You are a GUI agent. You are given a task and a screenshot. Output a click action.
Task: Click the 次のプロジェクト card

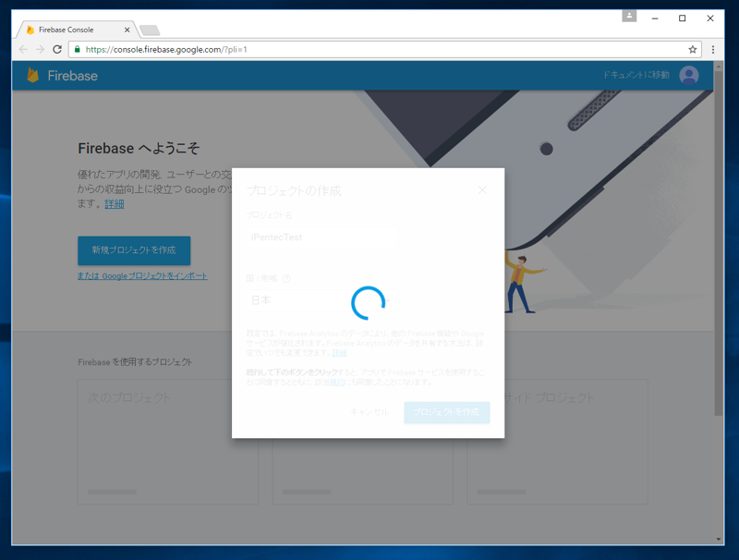tap(168, 442)
